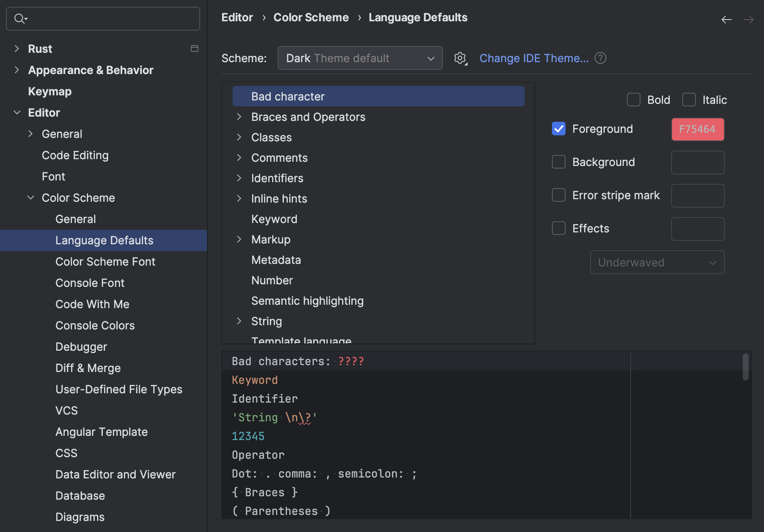Expand the Comments node
Image resolution: width=764 pixels, height=532 pixels.
click(x=239, y=158)
